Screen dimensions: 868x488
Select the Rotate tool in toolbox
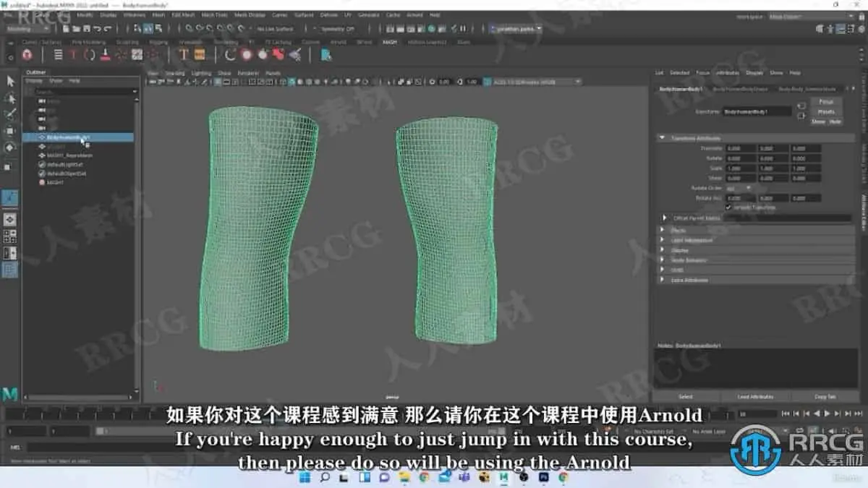point(10,147)
